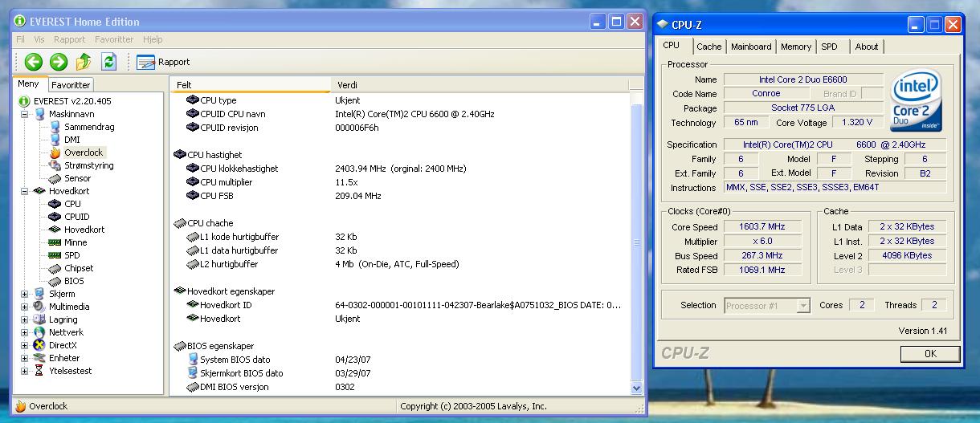The width and height of the screenshot is (980, 423).
Task: Switch to CPU-Z Mainboard tab
Action: click(751, 47)
